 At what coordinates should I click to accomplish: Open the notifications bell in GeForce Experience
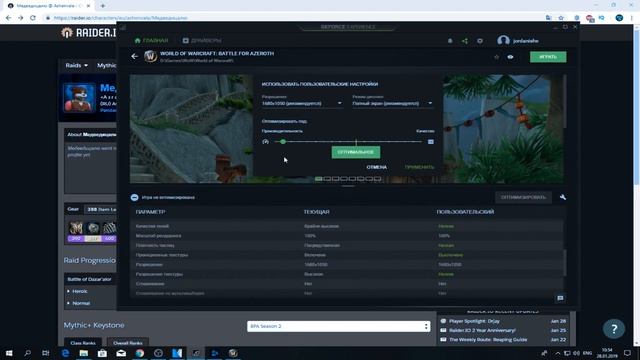pyautogui.click(x=450, y=41)
